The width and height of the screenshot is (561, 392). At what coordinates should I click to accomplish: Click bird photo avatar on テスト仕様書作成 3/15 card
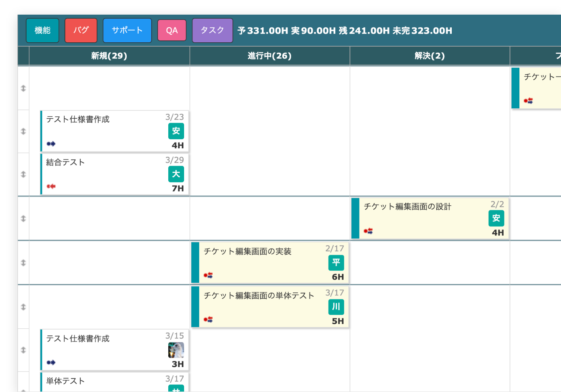(176, 350)
